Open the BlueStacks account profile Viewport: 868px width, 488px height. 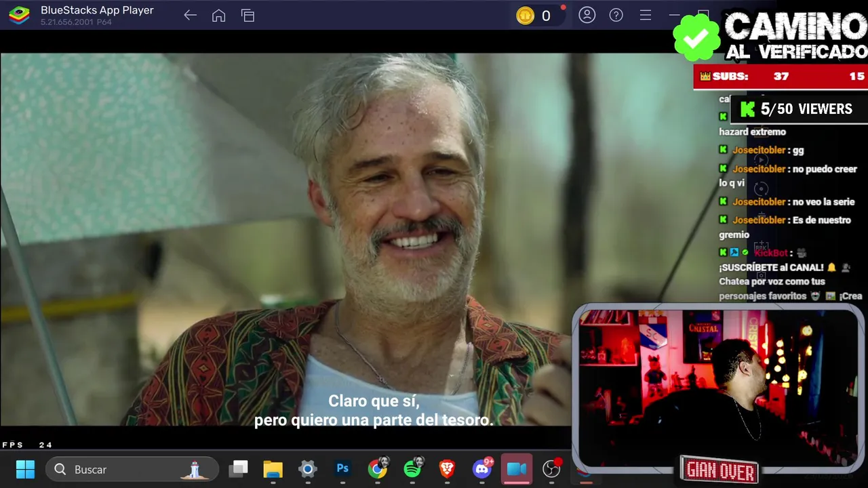[587, 15]
